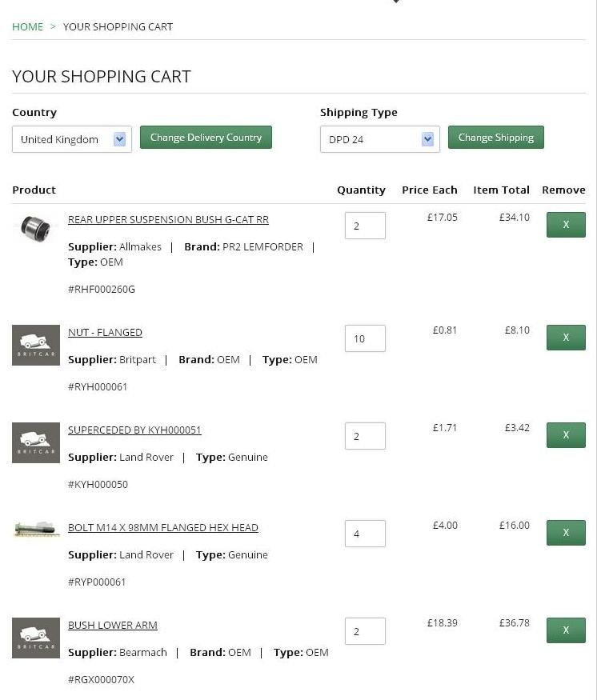Click the bolt product thumbnail image
597x700 pixels.
[36, 530]
